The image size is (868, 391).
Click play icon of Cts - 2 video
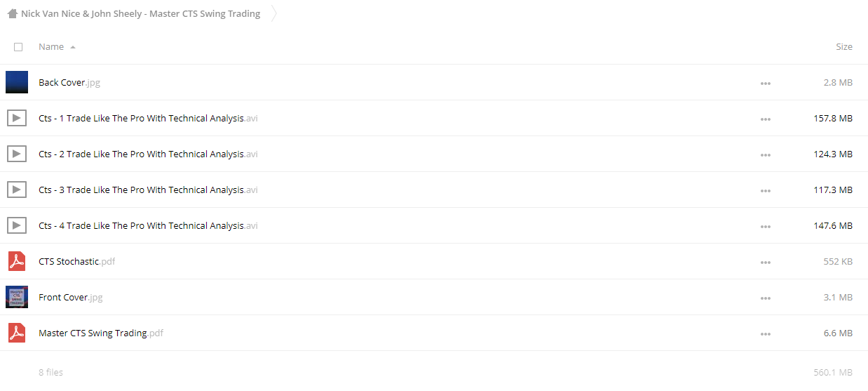point(17,154)
